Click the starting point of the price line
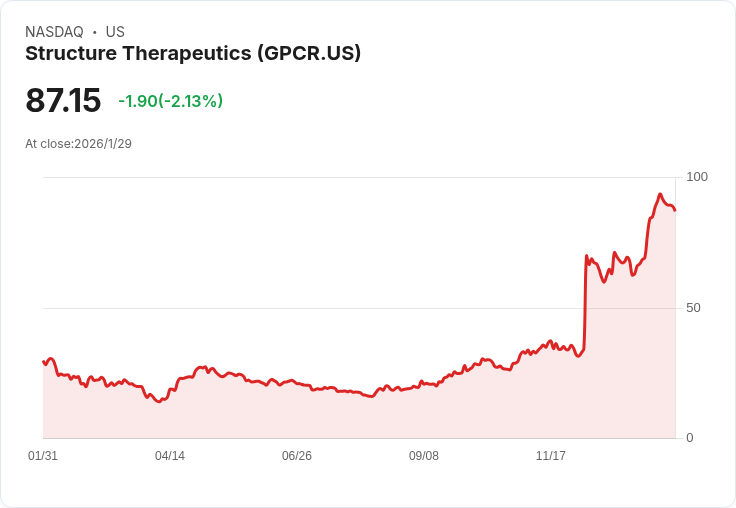This screenshot has width=736, height=508. click(43, 362)
